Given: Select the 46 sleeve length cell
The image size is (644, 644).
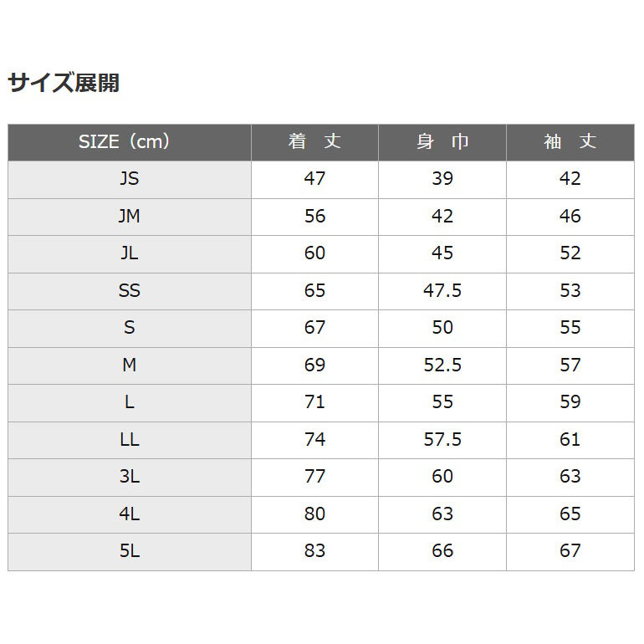Looking at the screenshot, I should (x=570, y=217).
